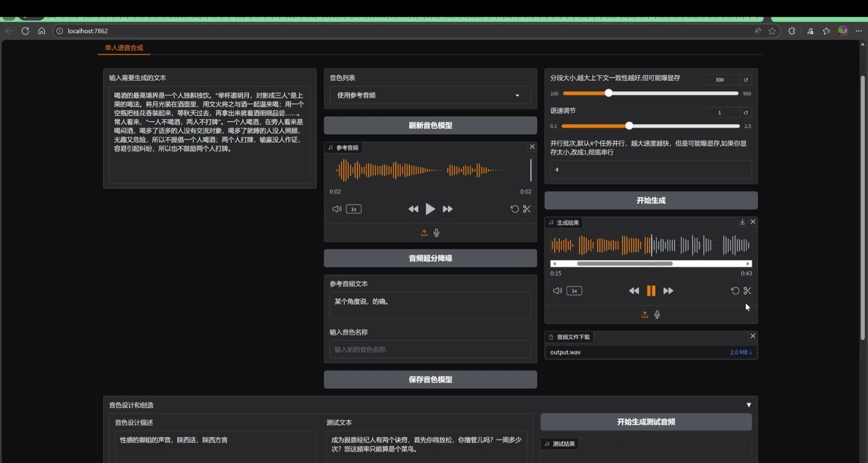The image size is (868, 463).
Task: Click the 开始生成 button
Action: [650, 201]
